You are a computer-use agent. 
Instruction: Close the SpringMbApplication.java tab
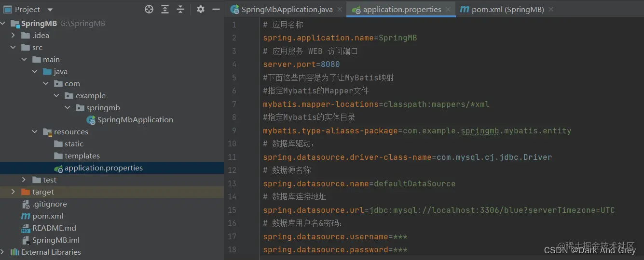[340, 9]
